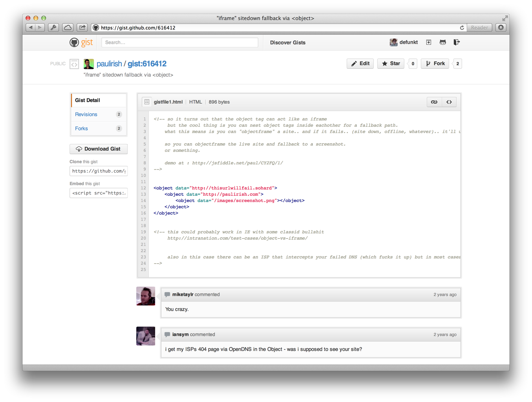Focus the gist Search field
The width and height of the screenshot is (532, 402).
point(179,42)
